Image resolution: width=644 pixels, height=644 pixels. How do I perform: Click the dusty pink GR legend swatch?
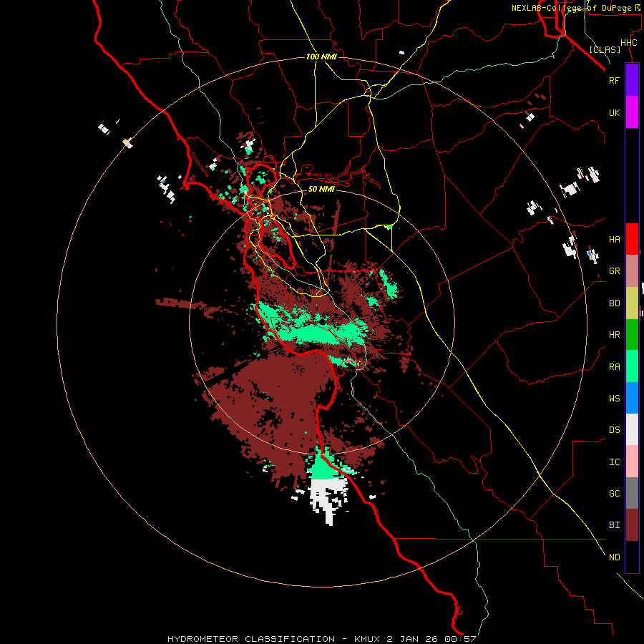[632, 271]
